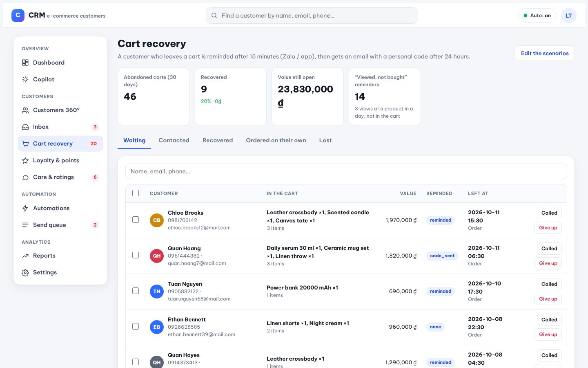
Task: Click Chloe Brooks CB avatar
Action: point(157,220)
